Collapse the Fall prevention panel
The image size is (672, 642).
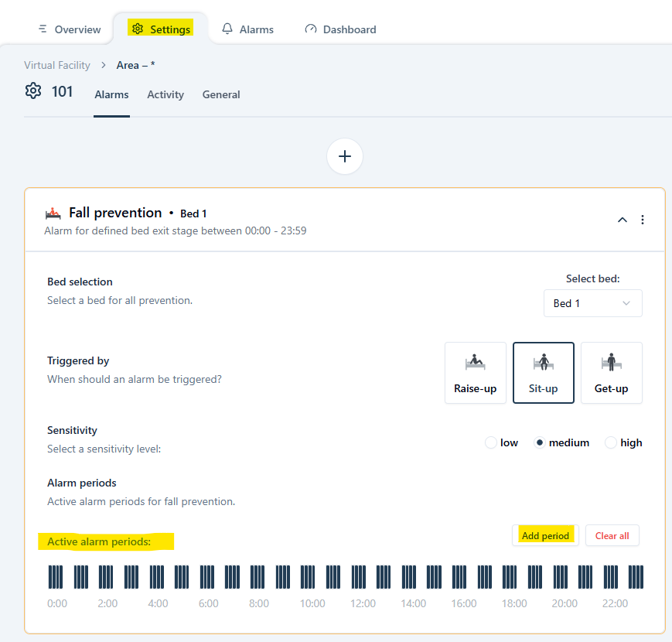click(622, 220)
